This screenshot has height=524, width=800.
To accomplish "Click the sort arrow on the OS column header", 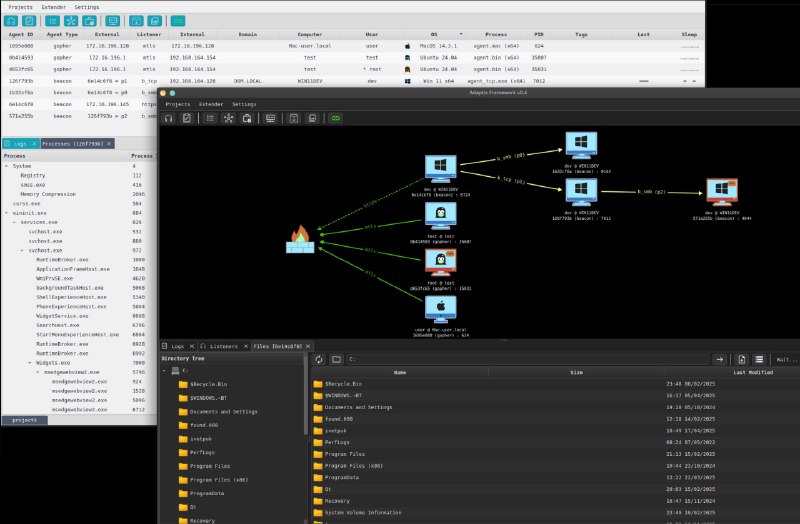I will (461, 34).
